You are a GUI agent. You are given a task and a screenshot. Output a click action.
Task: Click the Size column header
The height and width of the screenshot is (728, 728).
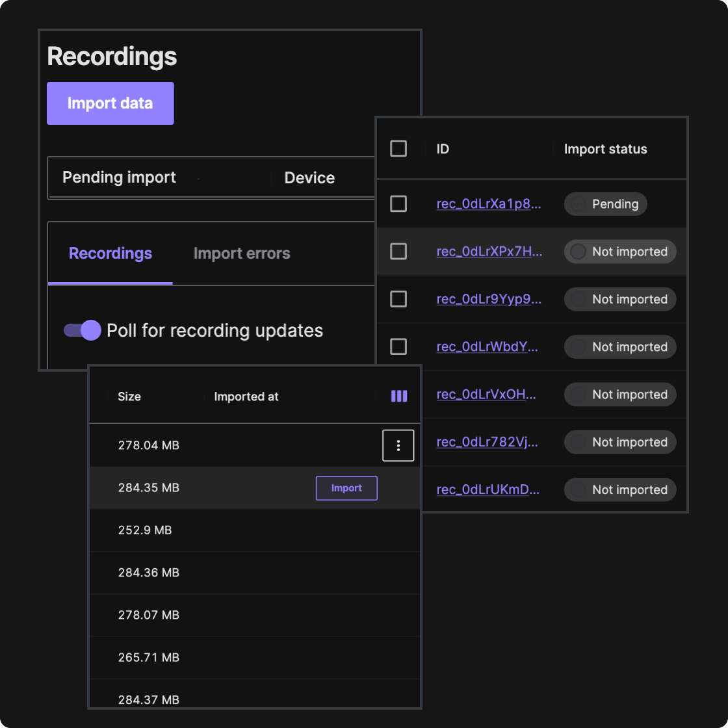(x=129, y=396)
